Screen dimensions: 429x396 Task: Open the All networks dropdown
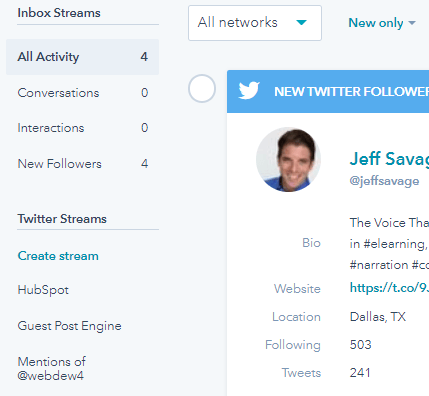click(x=255, y=23)
